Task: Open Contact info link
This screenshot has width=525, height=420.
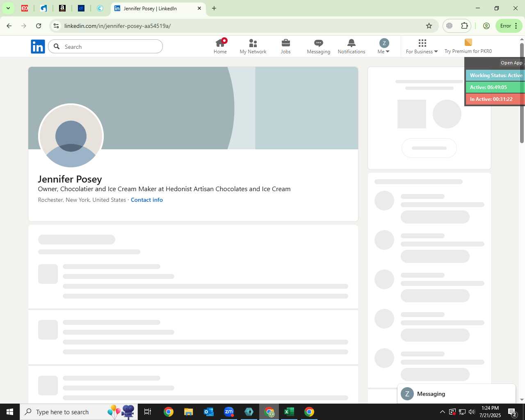Action: pos(147,200)
